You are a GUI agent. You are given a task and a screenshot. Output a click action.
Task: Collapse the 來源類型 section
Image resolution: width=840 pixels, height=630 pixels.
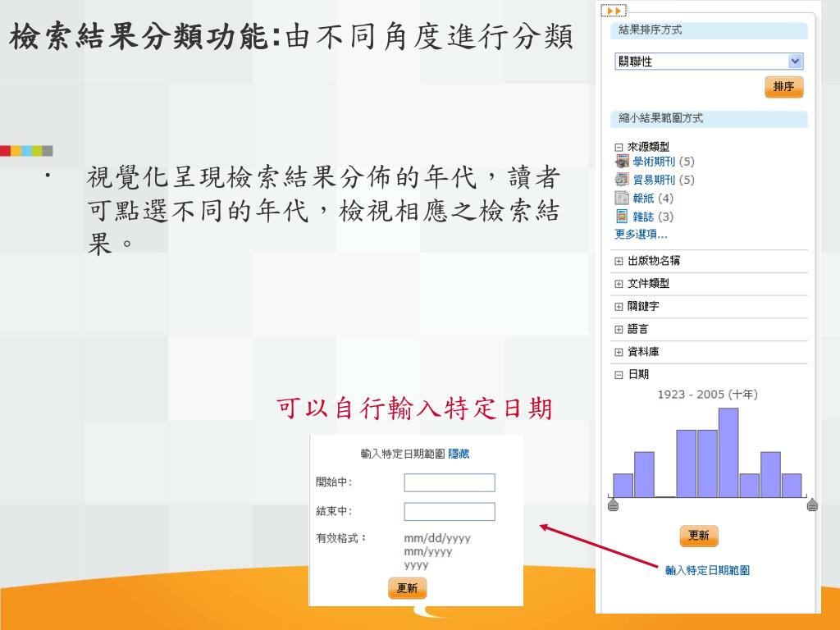[x=619, y=148]
